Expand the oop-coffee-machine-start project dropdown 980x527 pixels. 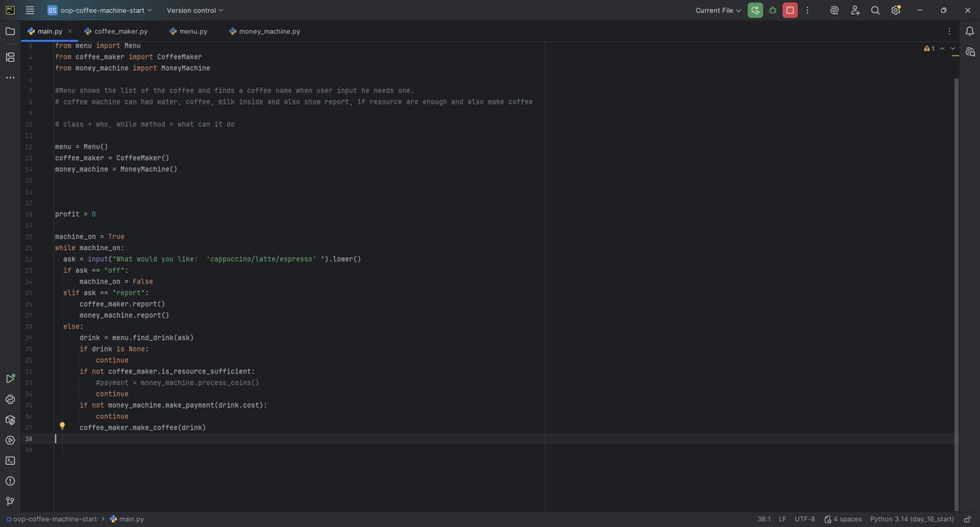click(100, 11)
